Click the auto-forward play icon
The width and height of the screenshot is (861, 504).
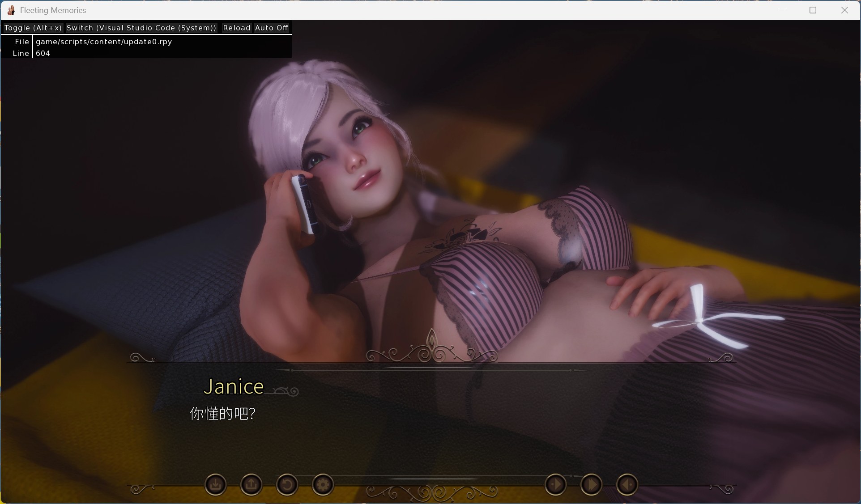[x=555, y=484]
